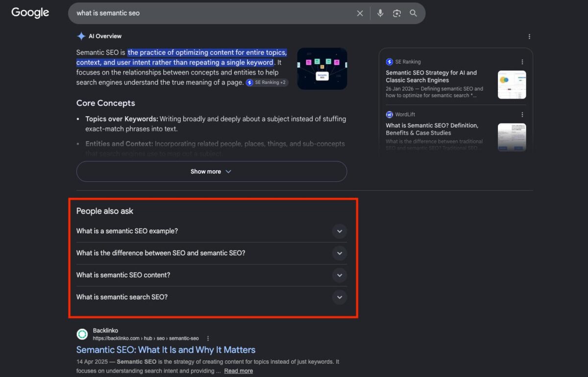The height and width of the screenshot is (377, 588).
Task: Open 'Semantic SEO Strategy for AI and Classic Search Engines'
Action: pos(431,76)
